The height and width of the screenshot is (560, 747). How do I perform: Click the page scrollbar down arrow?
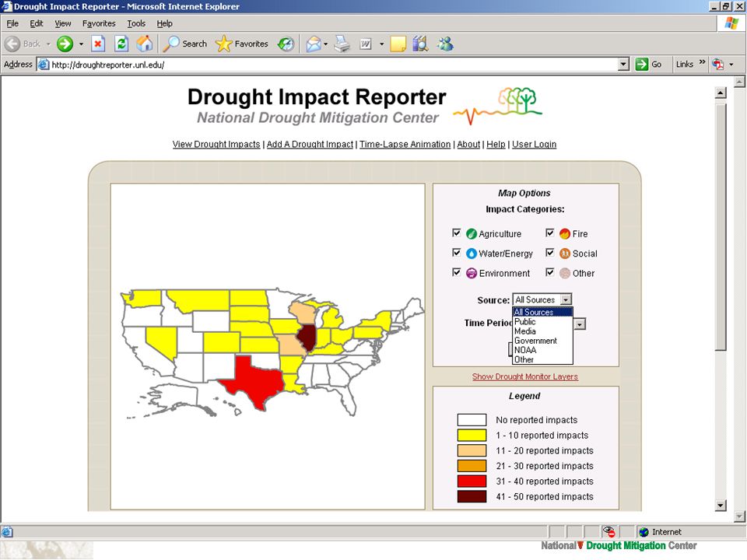(x=721, y=506)
